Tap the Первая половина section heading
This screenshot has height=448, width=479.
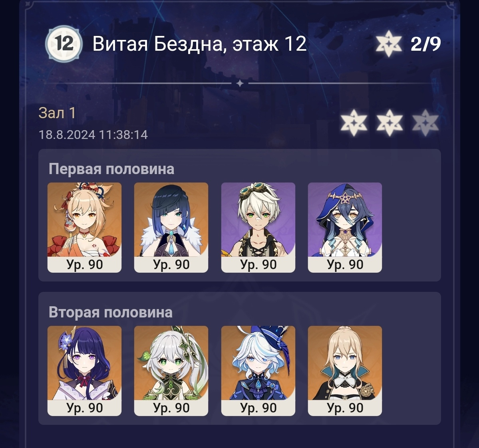[111, 168]
